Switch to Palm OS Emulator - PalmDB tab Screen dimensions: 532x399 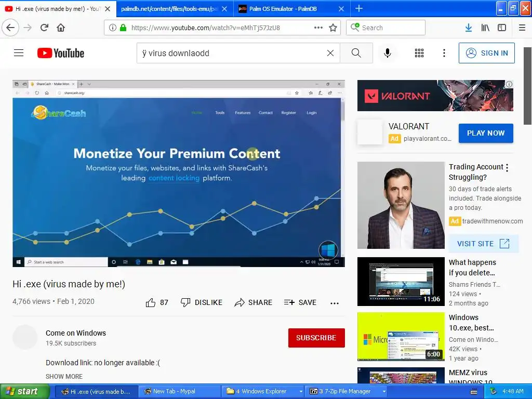click(x=283, y=9)
